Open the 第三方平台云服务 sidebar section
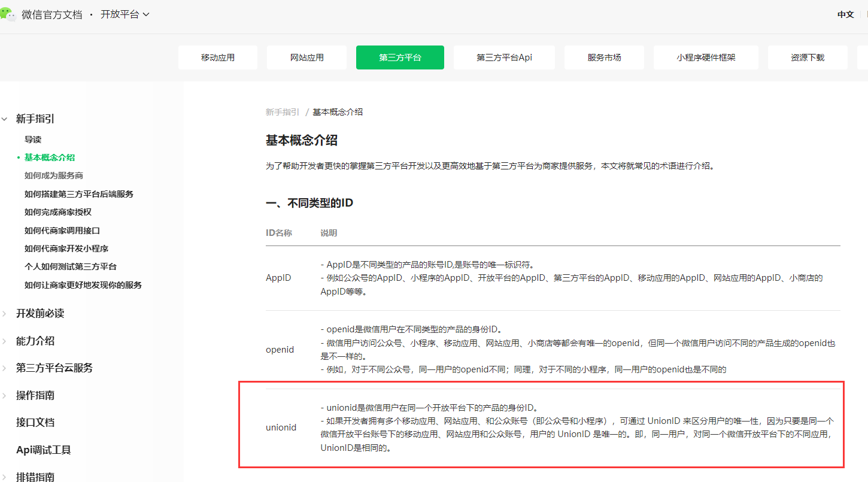This screenshot has height=482, width=868. (x=54, y=368)
